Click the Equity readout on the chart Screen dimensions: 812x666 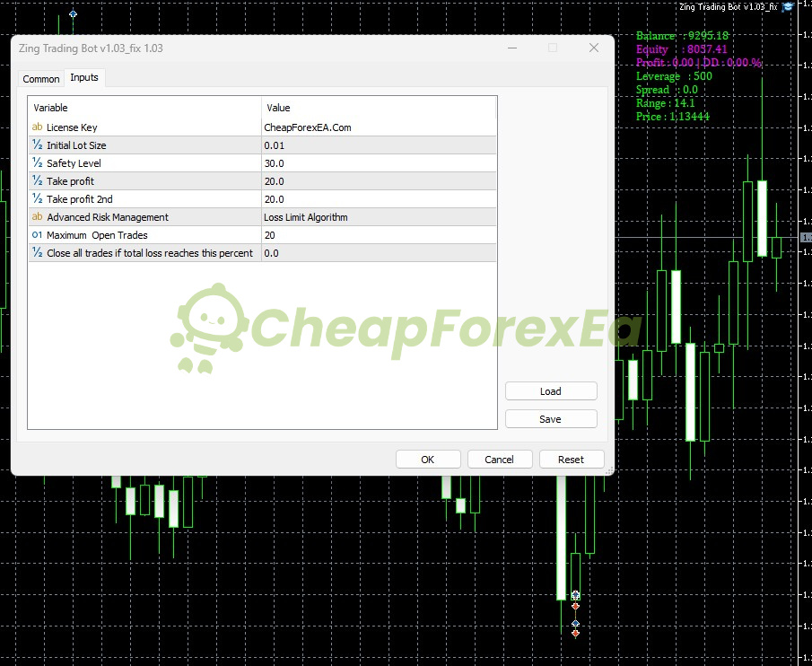(682, 49)
